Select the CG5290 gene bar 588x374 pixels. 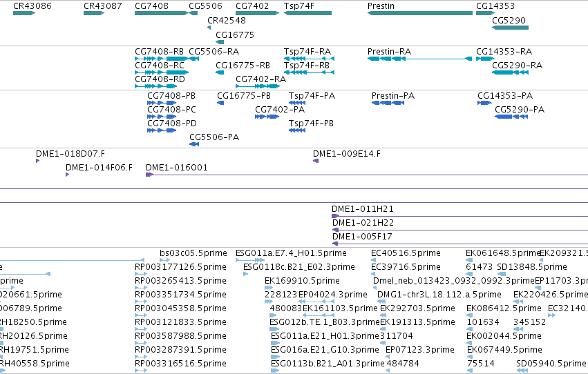coord(510,28)
